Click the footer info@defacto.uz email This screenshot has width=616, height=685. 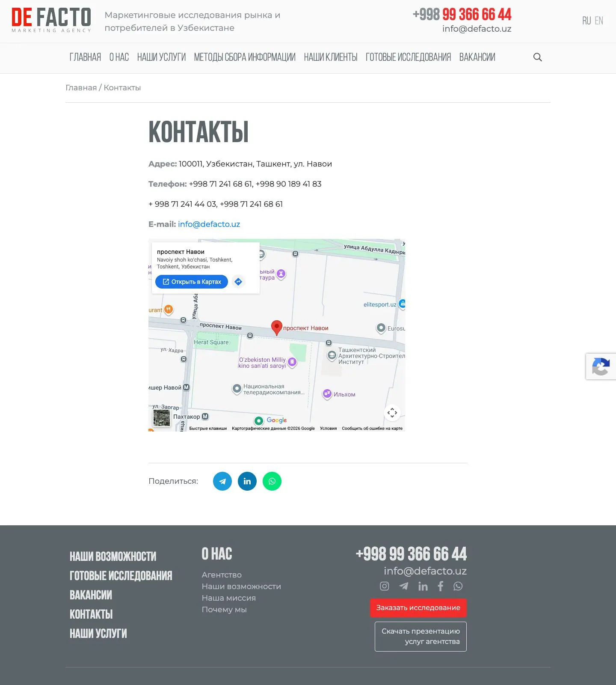(425, 571)
